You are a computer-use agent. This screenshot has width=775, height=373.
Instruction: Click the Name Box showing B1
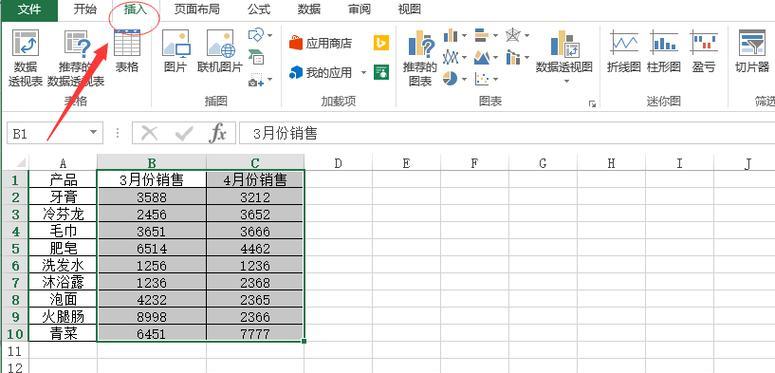[x=47, y=133]
